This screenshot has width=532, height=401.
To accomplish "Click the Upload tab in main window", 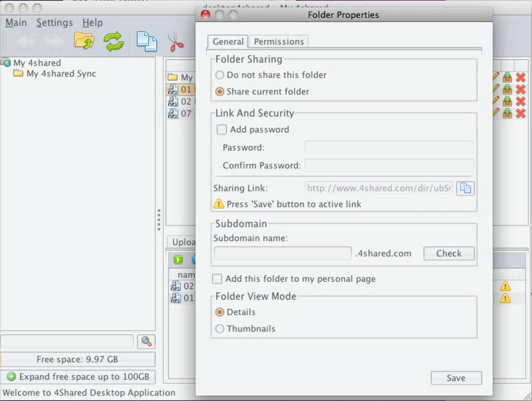I will pyautogui.click(x=182, y=242).
